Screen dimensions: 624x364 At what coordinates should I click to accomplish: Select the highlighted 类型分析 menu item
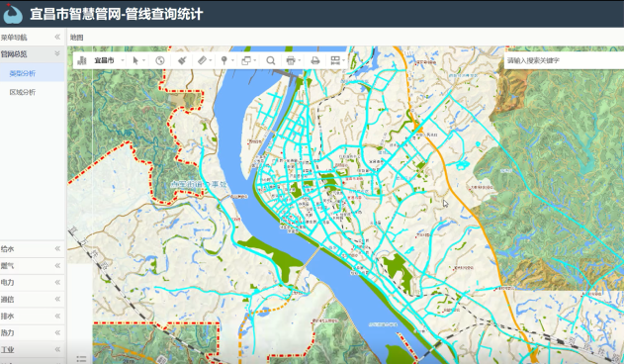(x=23, y=73)
